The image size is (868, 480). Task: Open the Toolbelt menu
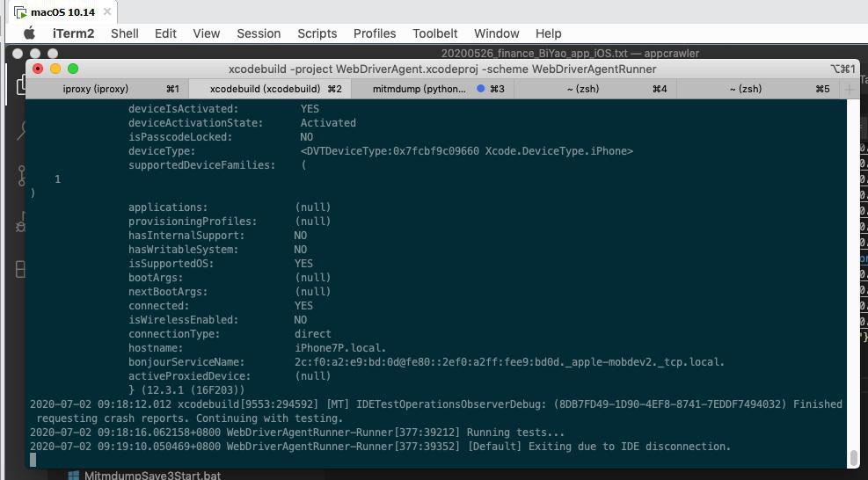coord(435,33)
